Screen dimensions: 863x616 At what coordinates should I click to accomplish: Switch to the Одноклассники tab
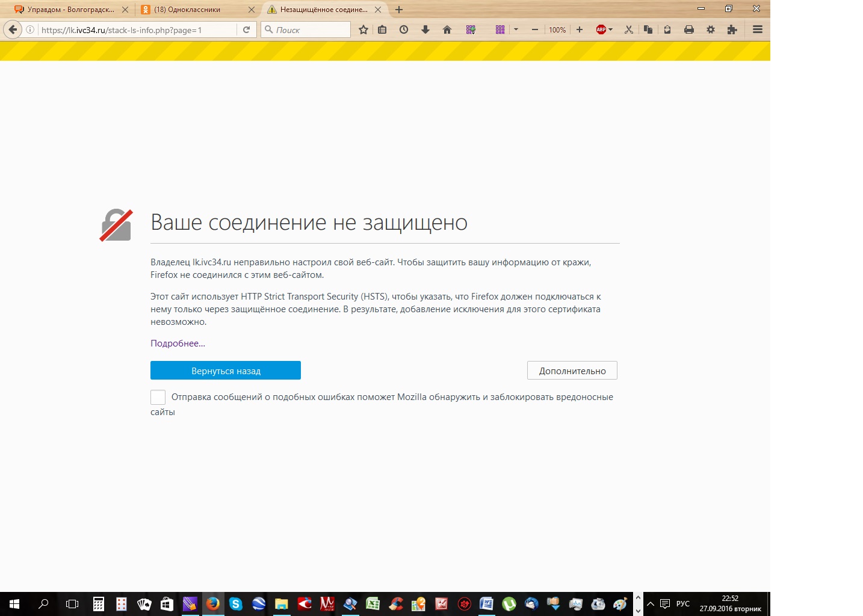[187, 10]
